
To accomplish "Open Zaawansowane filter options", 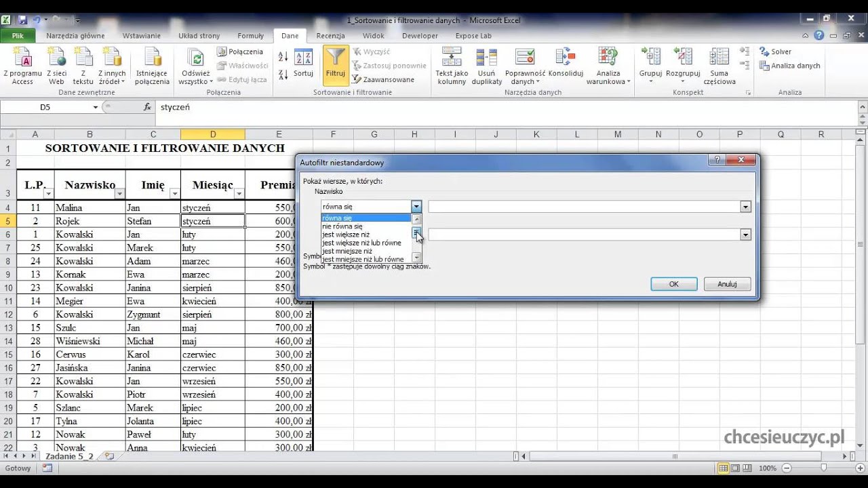I will point(383,79).
